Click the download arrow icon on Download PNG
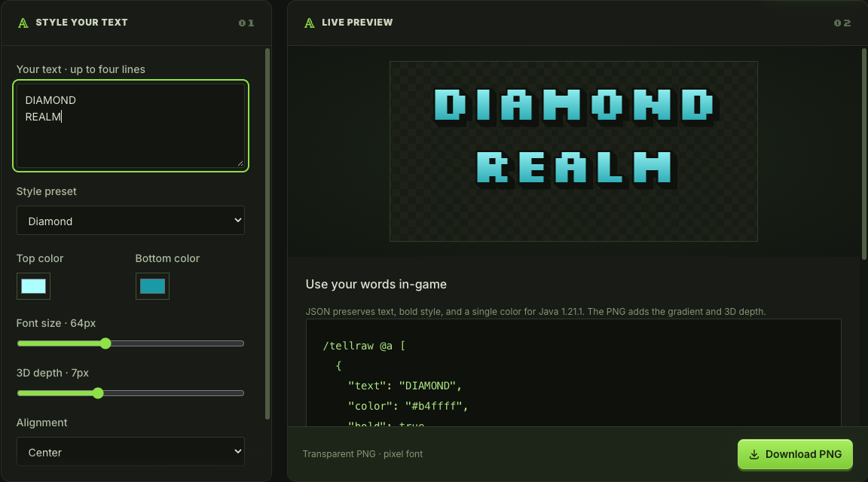Viewport: 868px width, 482px height. (x=753, y=454)
